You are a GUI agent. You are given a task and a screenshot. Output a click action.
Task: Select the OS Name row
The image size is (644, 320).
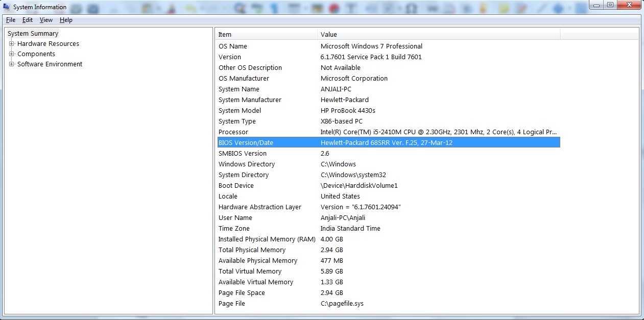(233, 46)
